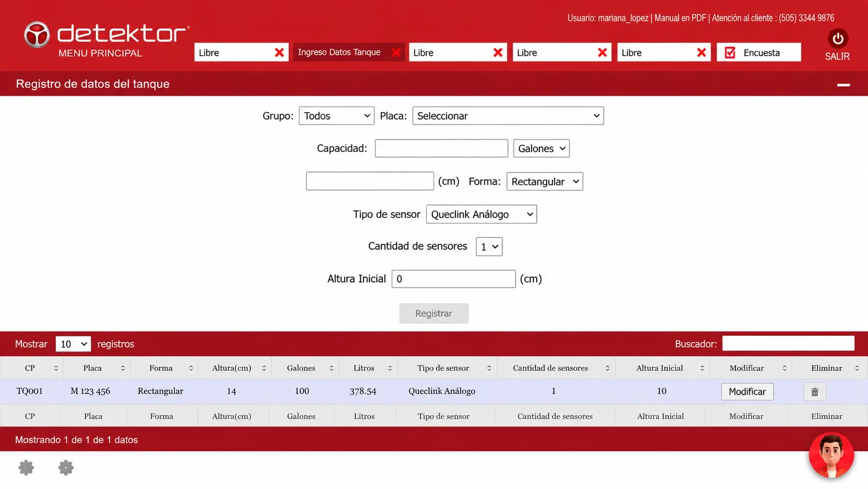Click the Queclink Análogo table cell

[442, 391]
